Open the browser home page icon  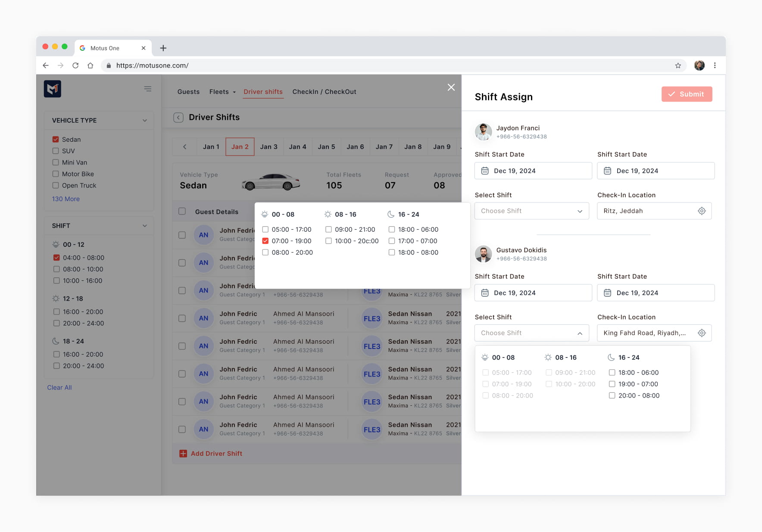tap(90, 65)
